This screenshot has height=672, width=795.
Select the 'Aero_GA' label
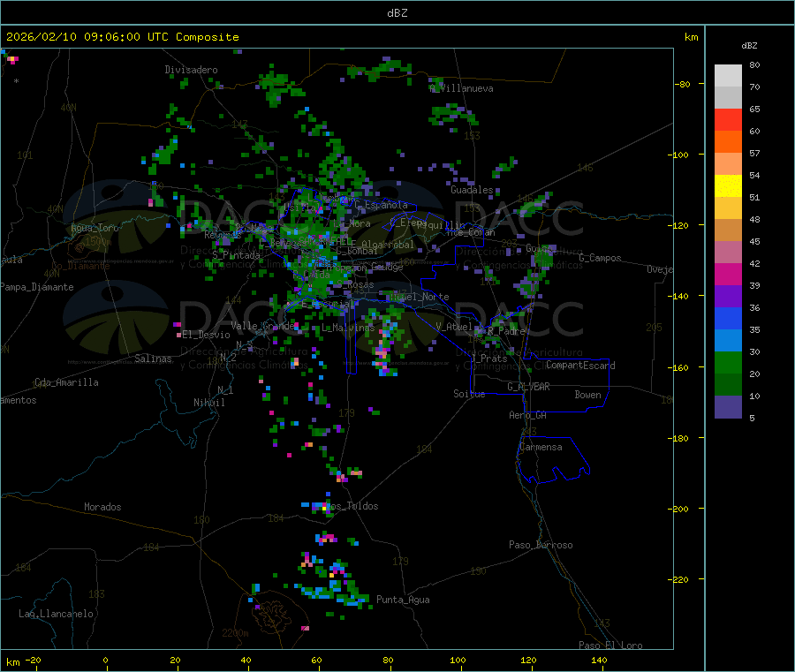[x=528, y=416]
